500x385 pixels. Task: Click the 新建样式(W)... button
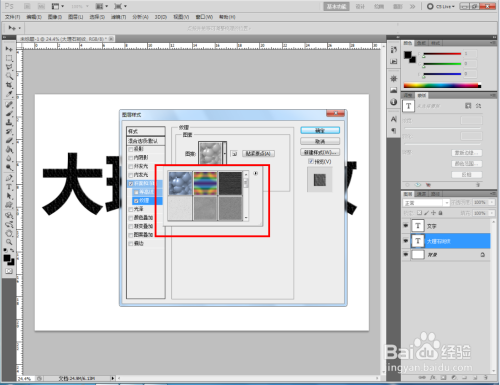point(320,152)
